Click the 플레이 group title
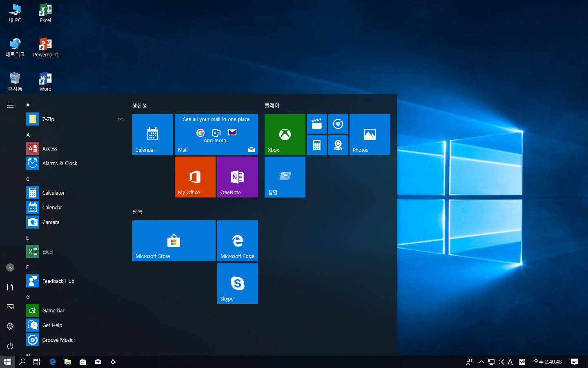 [272, 105]
